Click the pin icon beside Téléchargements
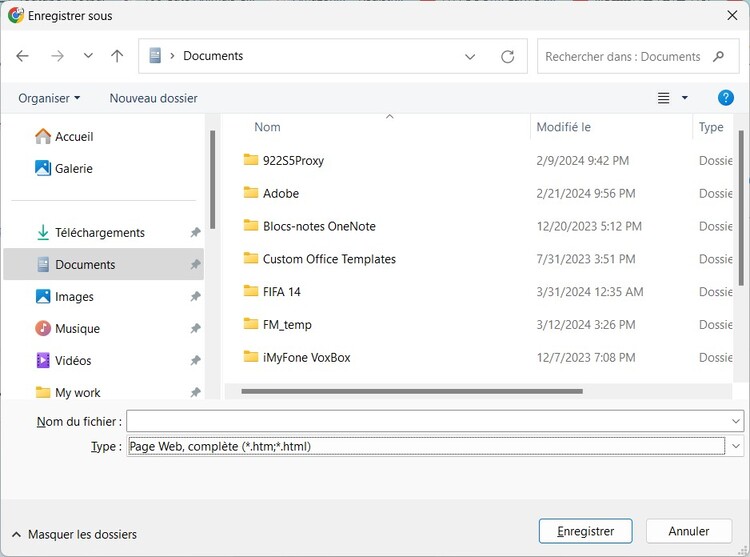 195,233
